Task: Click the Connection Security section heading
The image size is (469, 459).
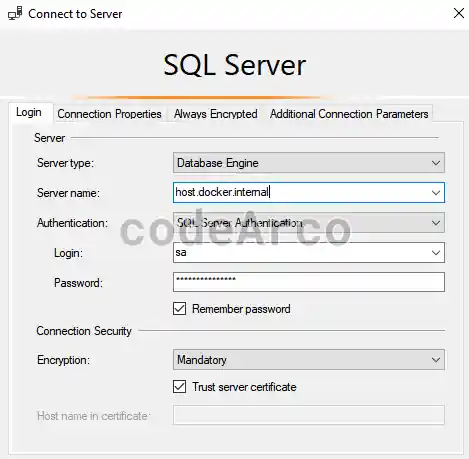Action: pyautogui.click(x=84, y=331)
